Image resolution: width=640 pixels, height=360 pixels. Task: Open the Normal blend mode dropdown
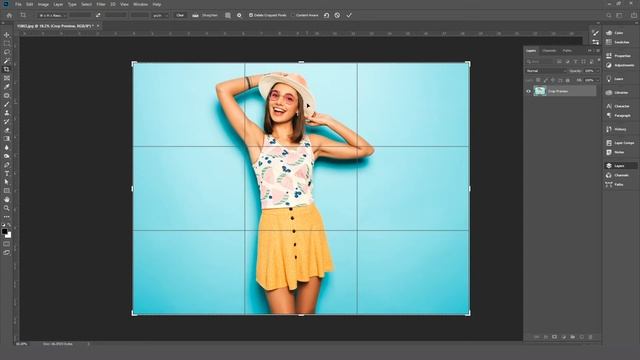point(546,71)
